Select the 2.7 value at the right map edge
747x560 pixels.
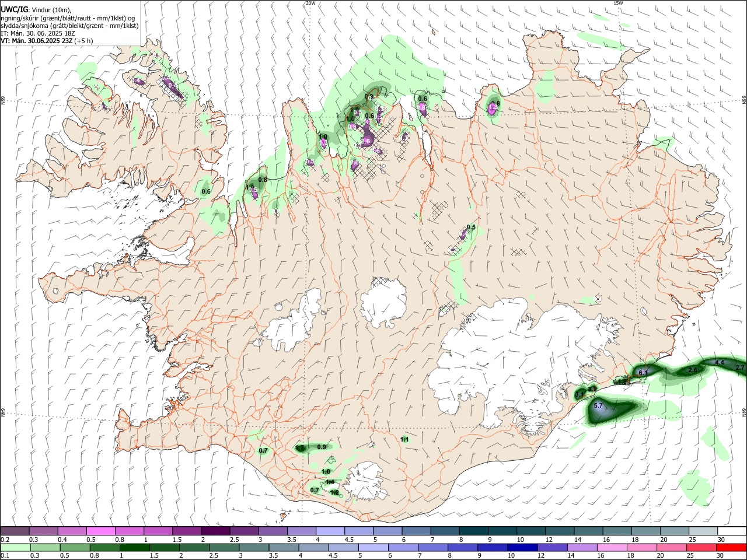[740, 367]
